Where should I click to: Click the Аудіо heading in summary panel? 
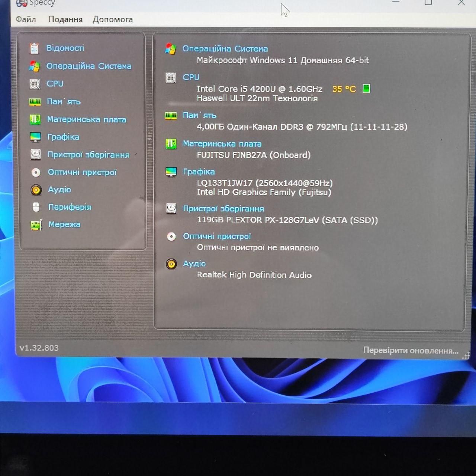pyautogui.click(x=194, y=263)
